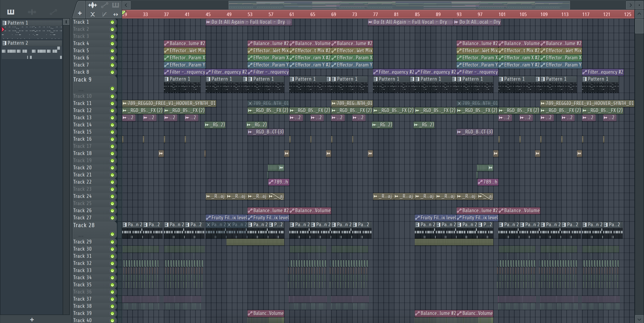Select the 789_REGGIO HOOVER_SYNTH clip starting at bar 29
This screenshot has height=323, width=644.
(169, 103)
